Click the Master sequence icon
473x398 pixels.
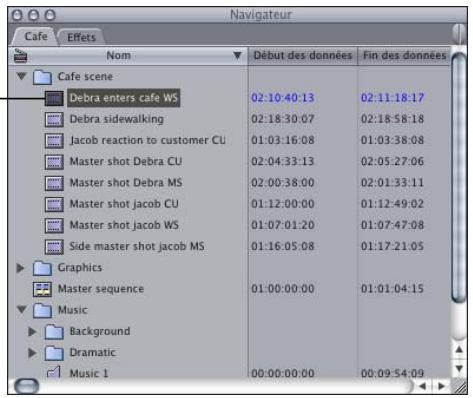pos(42,289)
